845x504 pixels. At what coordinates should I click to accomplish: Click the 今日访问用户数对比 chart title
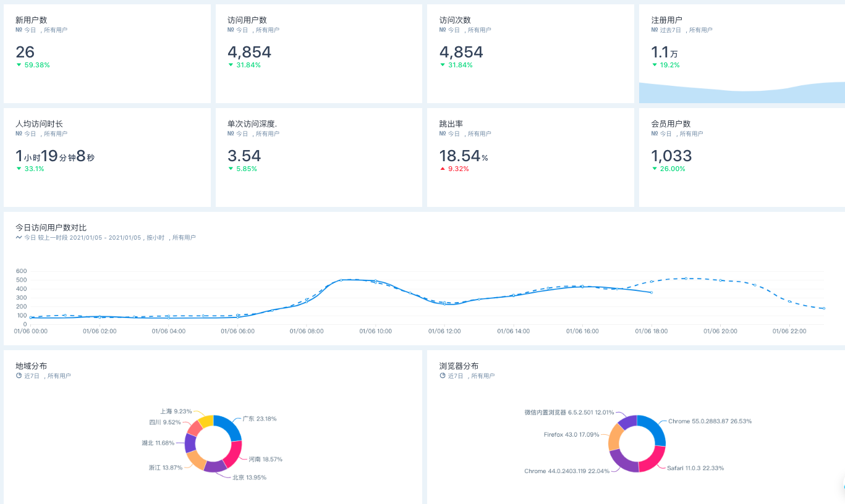51,227
